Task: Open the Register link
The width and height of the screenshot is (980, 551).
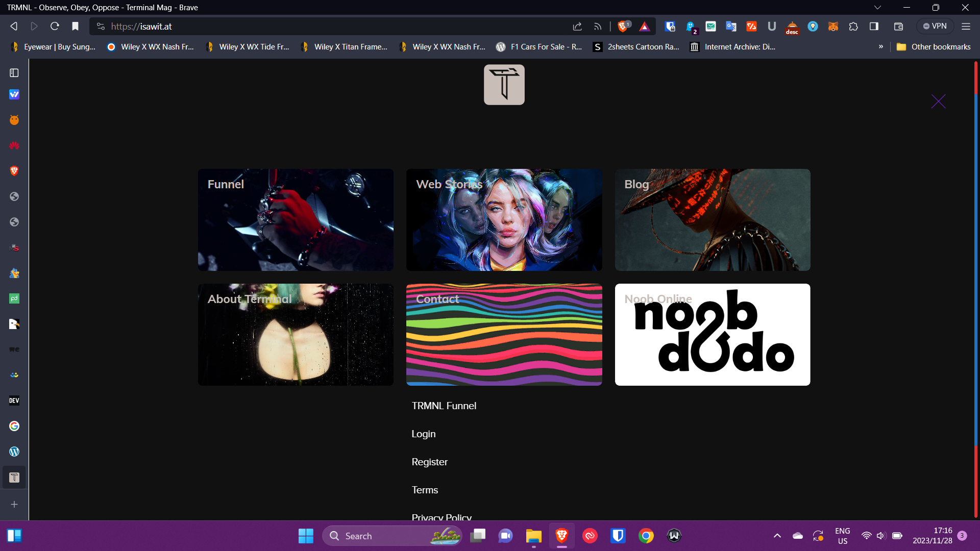Action: click(x=429, y=462)
